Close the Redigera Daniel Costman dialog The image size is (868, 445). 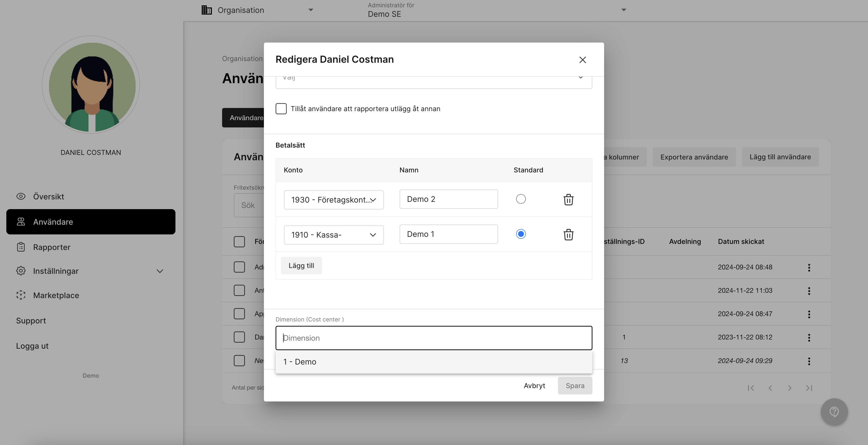[583, 60]
